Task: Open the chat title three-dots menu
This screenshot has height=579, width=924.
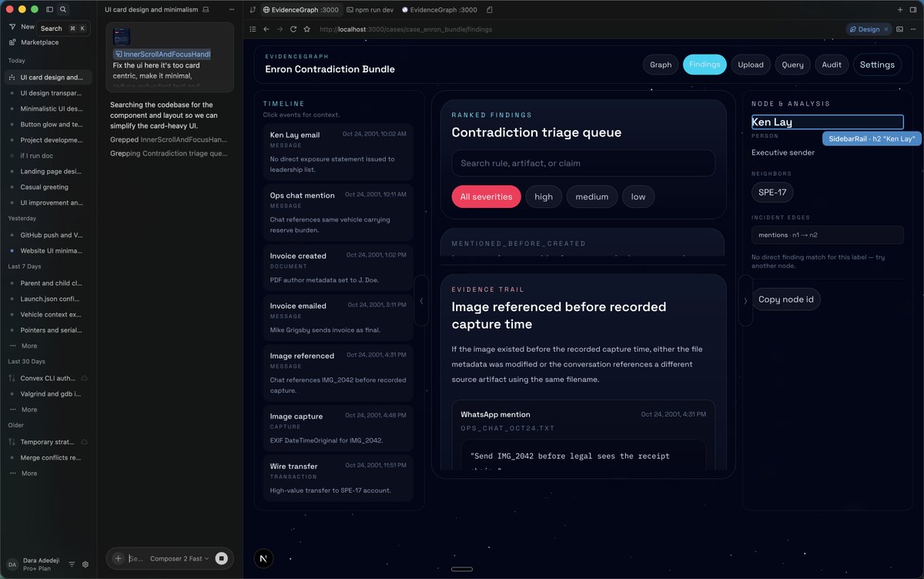Action: tap(232, 9)
